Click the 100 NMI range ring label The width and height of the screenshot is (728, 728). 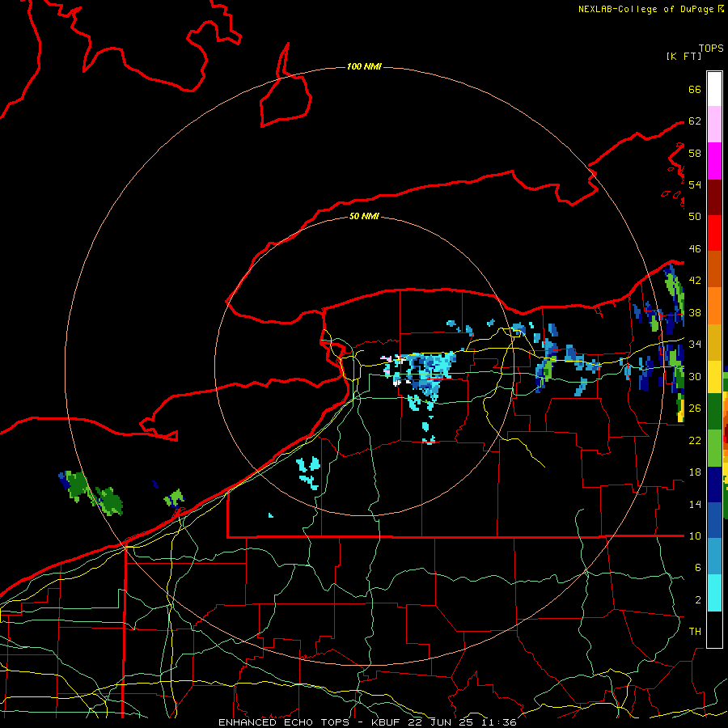(364, 66)
